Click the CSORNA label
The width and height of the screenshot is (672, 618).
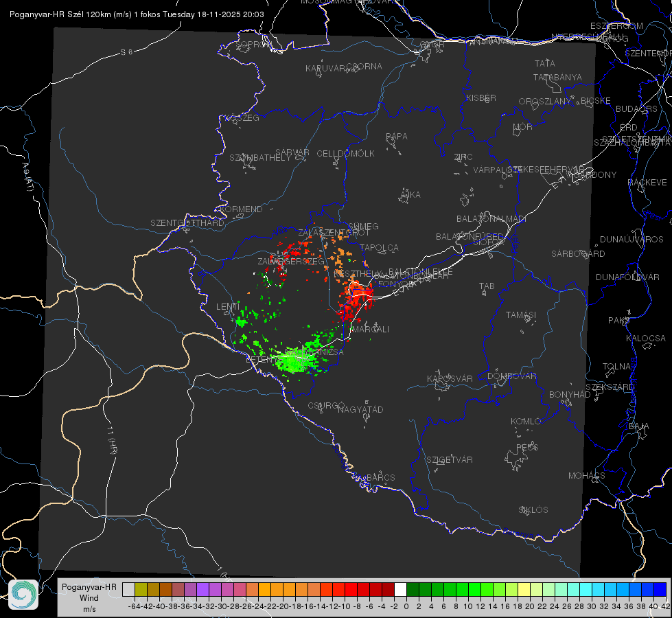click(x=364, y=67)
